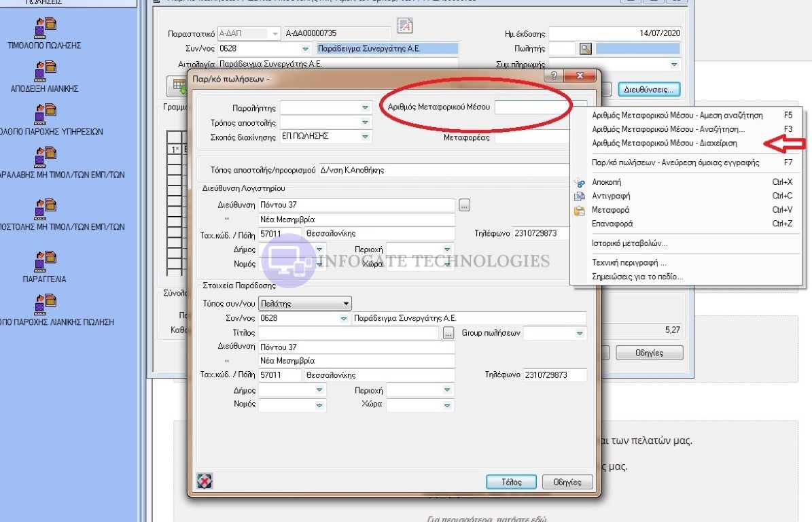
Task: Click the red cancel icon in dialog corner
Action: 204,481
